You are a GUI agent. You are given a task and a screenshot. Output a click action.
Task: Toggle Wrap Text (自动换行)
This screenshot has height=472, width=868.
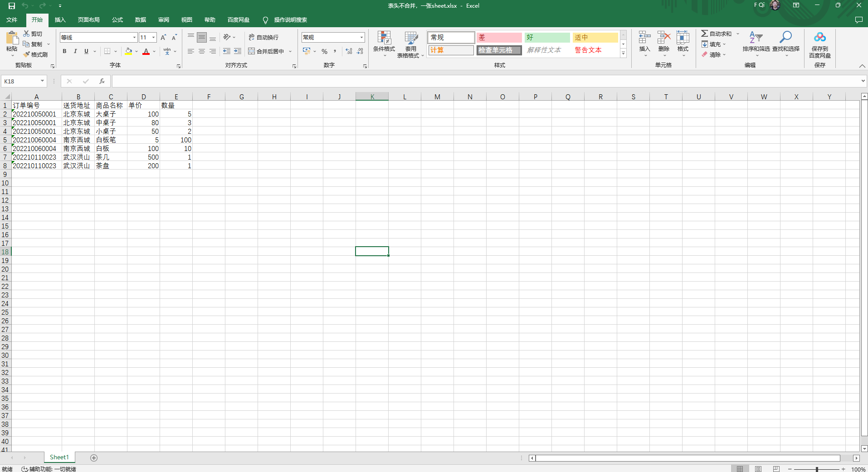(x=263, y=37)
